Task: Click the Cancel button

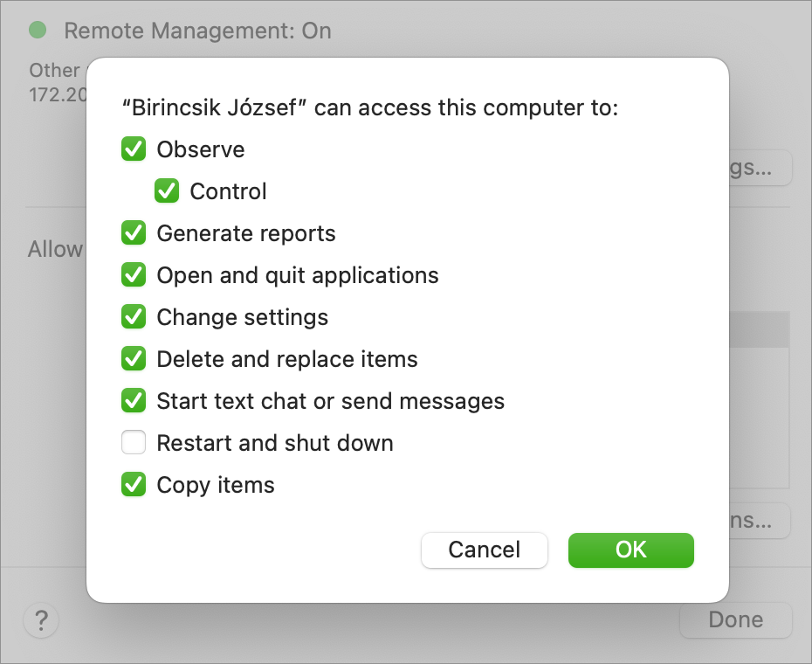Action: (x=485, y=550)
